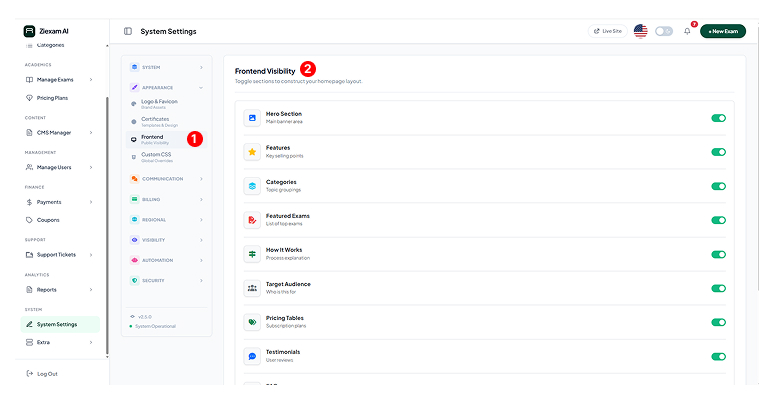The image size is (774, 403).
Task: Select Logo & Favicon settings
Action: 159,103
